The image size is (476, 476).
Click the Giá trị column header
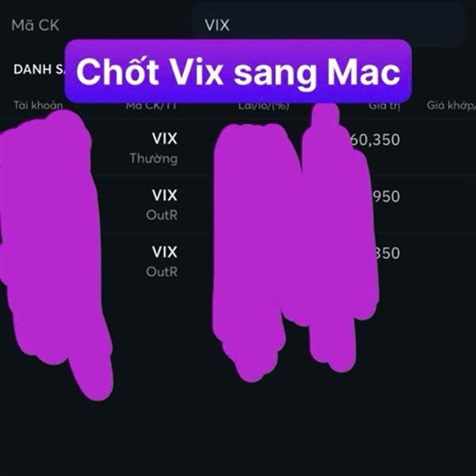pyautogui.click(x=384, y=106)
